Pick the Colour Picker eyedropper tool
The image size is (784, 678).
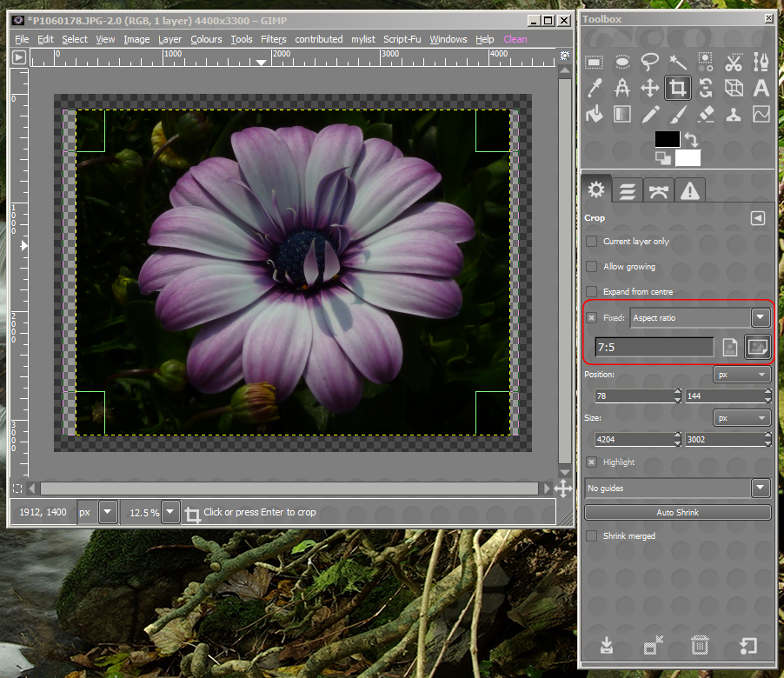[594, 88]
